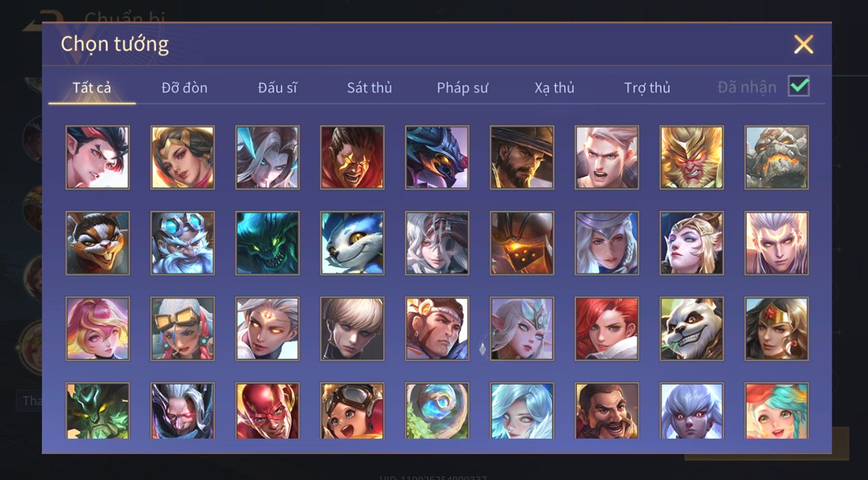Switch to the Trợ thủ tab
This screenshot has height=480, width=868.
tap(647, 88)
